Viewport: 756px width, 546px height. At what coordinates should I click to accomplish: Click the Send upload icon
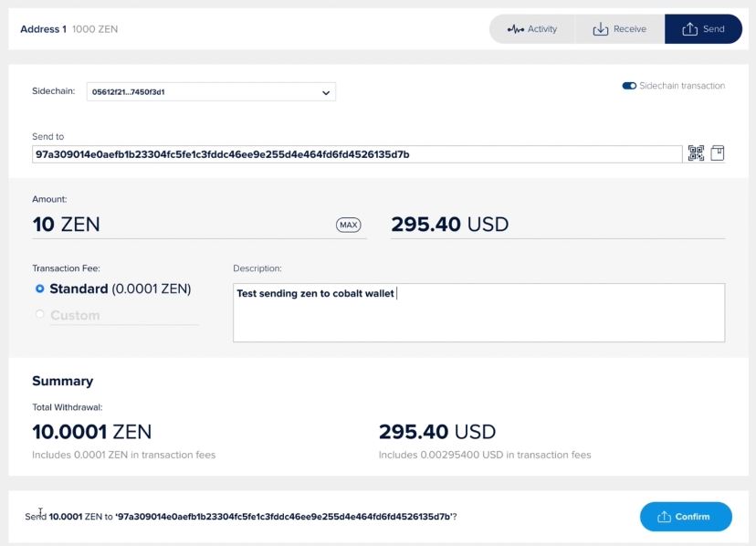click(x=690, y=29)
